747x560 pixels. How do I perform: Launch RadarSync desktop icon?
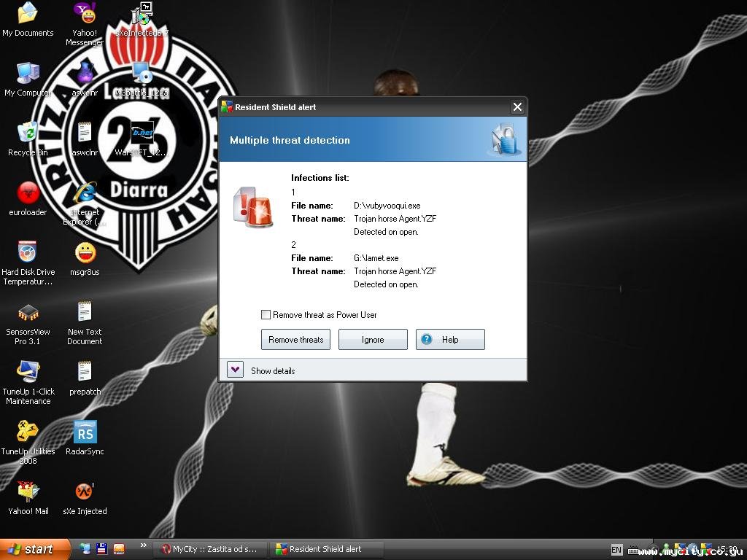(85, 438)
